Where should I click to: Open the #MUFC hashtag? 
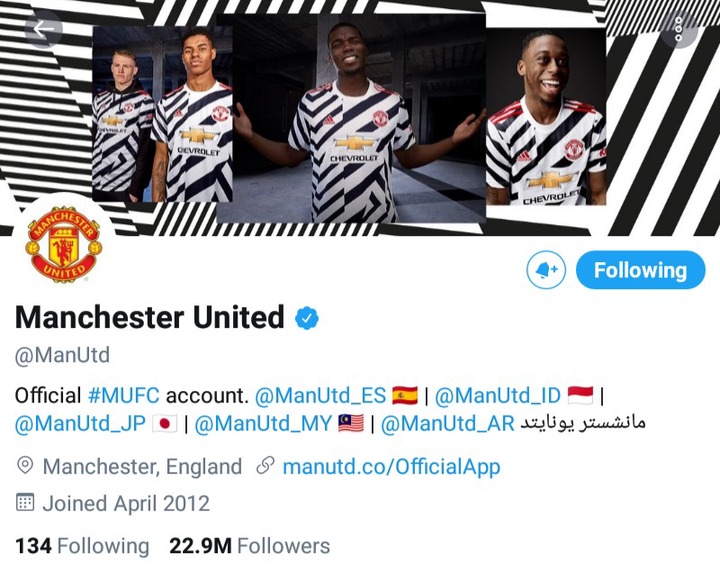point(124,395)
